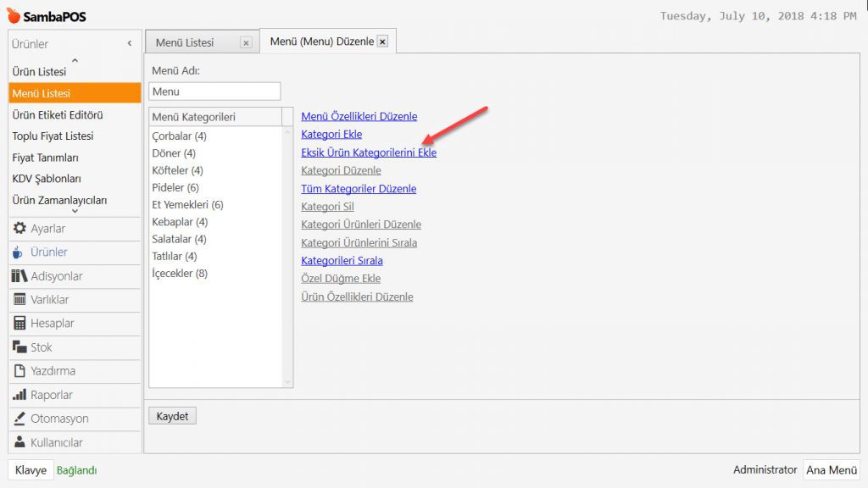Open Kullanıcılar via user icon
Viewport: 868px width, 488px height.
pyautogui.click(x=19, y=442)
